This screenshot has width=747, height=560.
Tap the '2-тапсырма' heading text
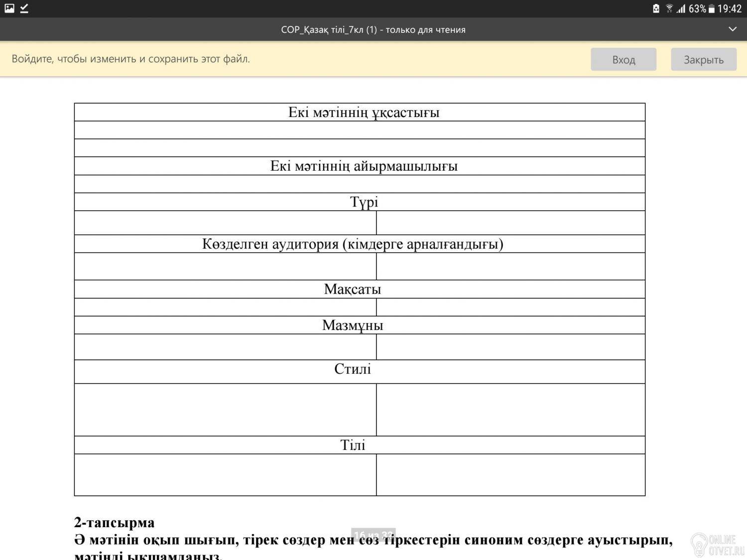115,523
